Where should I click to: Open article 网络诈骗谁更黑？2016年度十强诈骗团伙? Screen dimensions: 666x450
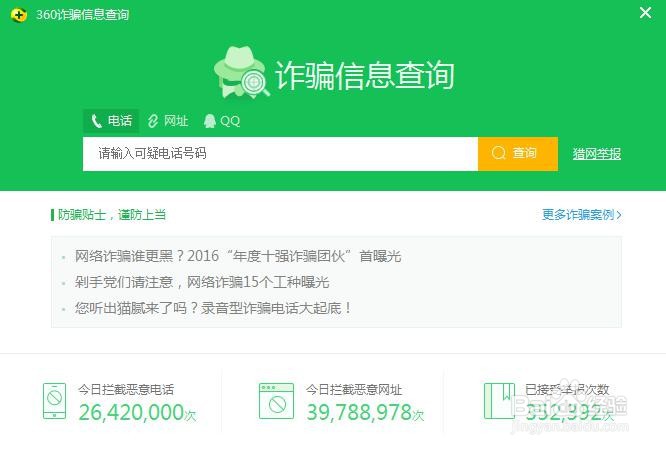click(238, 256)
